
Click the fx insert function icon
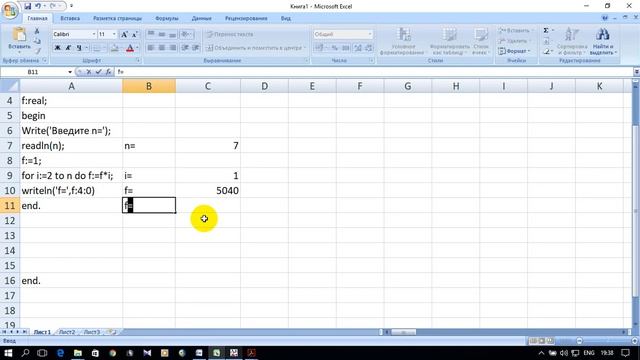pos(108,72)
